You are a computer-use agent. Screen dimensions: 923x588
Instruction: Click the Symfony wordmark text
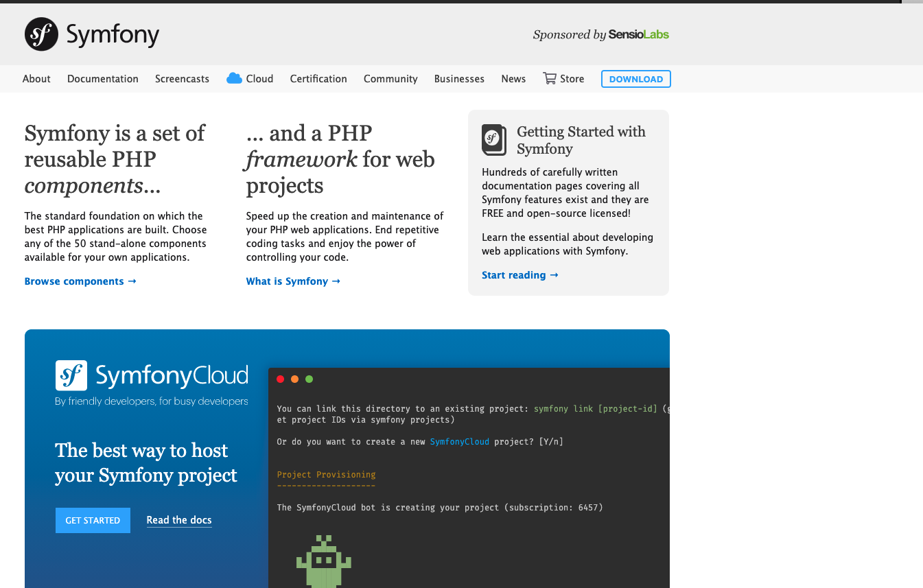coord(113,35)
